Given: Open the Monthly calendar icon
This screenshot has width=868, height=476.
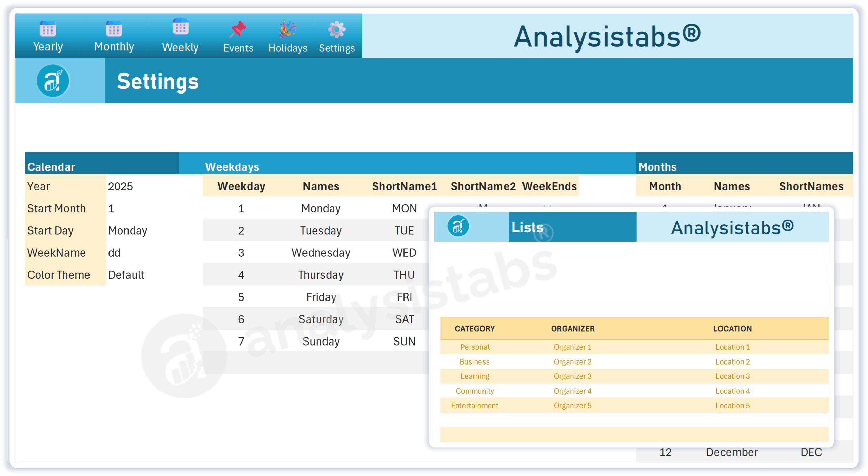Looking at the screenshot, I should tap(114, 29).
